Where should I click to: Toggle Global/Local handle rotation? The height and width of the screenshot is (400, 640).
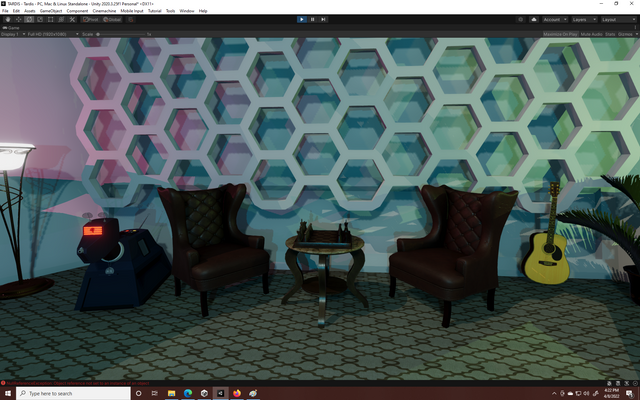[112, 19]
